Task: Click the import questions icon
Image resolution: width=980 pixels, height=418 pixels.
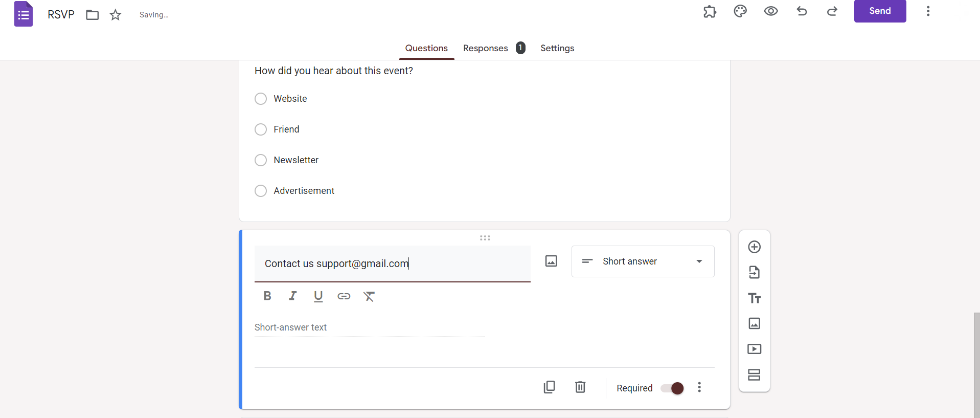Action: (754, 272)
